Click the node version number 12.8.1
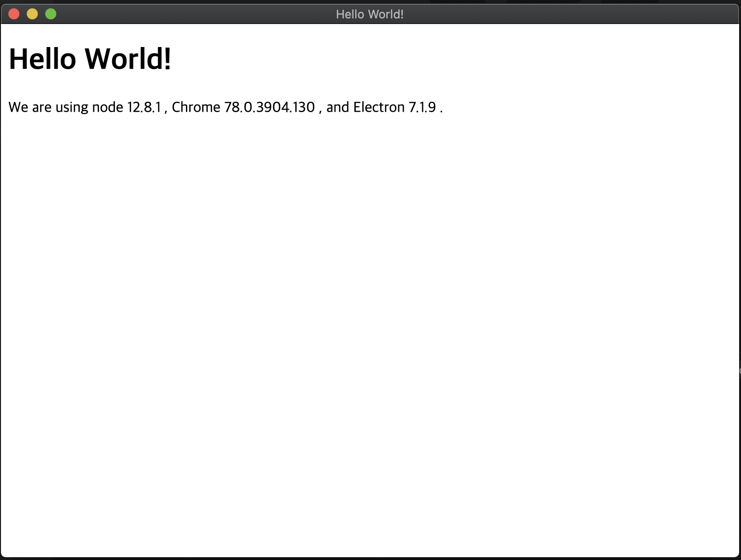741x560 pixels. click(144, 107)
